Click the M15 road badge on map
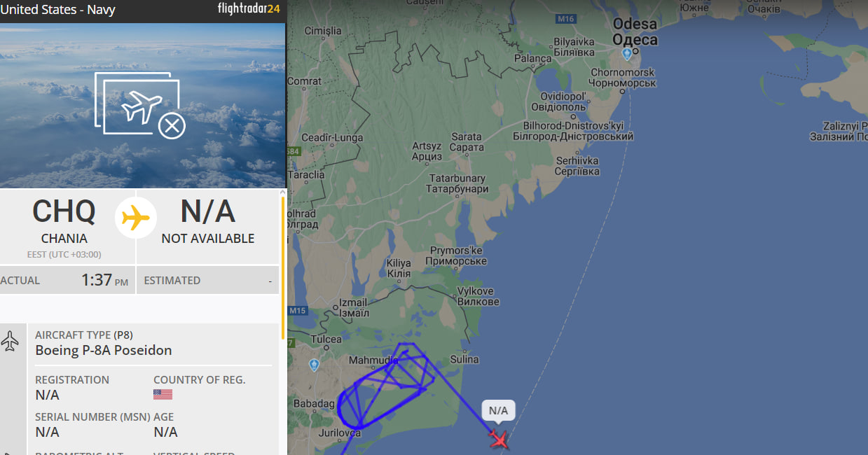This screenshot has width=868, height=455. point(298,311)
